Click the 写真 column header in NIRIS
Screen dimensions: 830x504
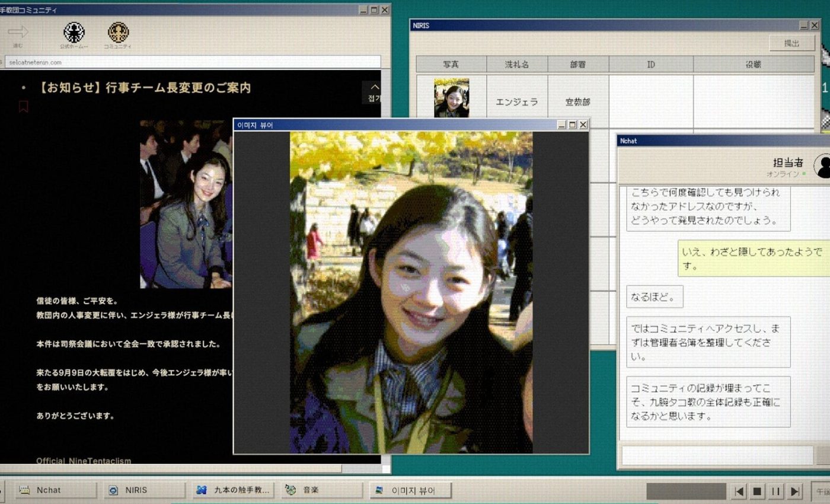pos(451,64)
